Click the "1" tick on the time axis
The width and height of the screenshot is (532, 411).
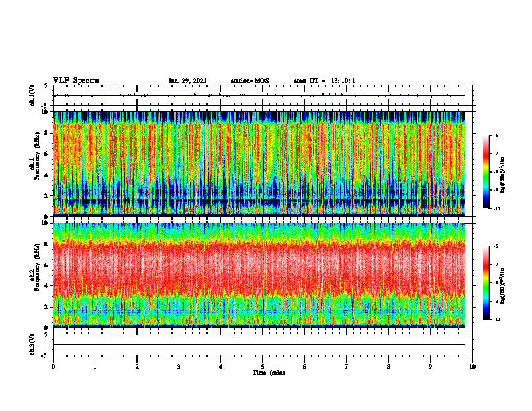click(95, 367)
